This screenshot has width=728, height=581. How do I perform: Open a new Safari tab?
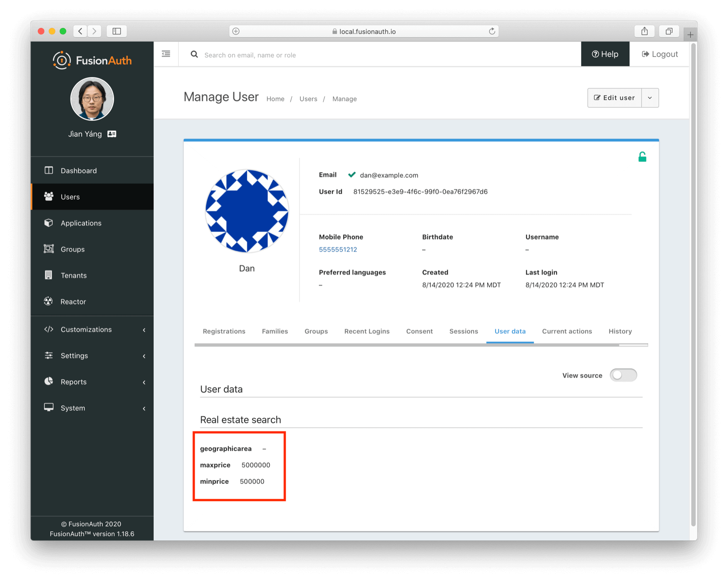pos(690,35)
